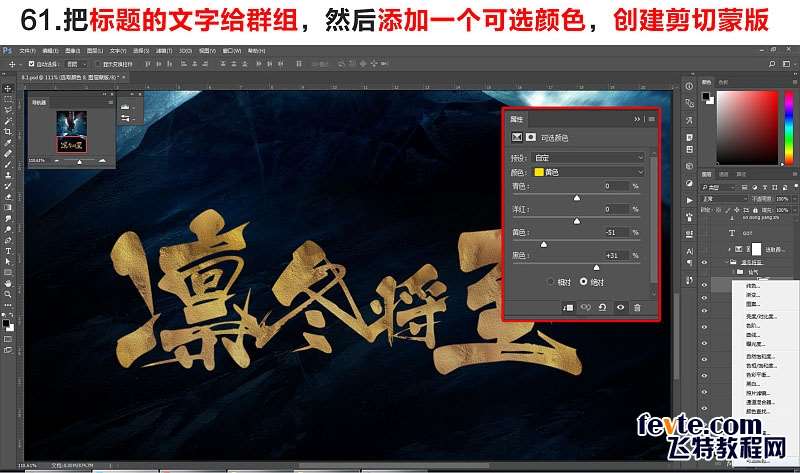Screen dimensions: 800x473
Task: Choose 亮度/对比度... from the adjustment popup
Action: (x=761, y=316)
